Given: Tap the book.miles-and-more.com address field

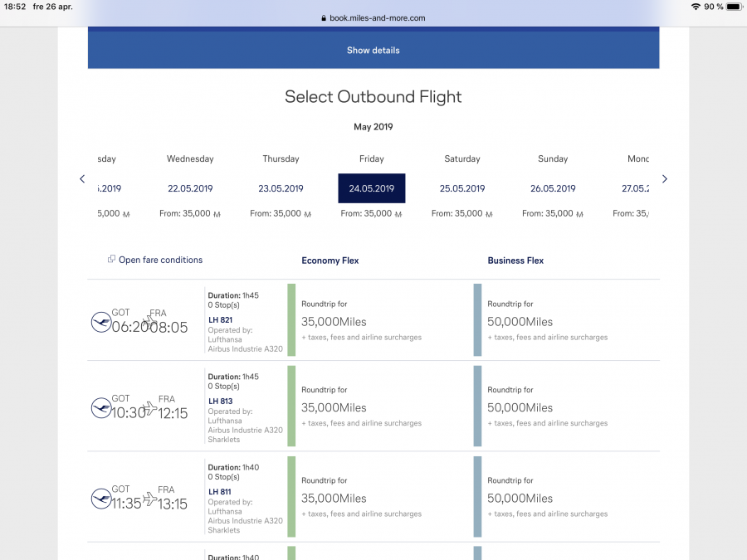Looking at the screenshot, I should click(x=377, y=18).
